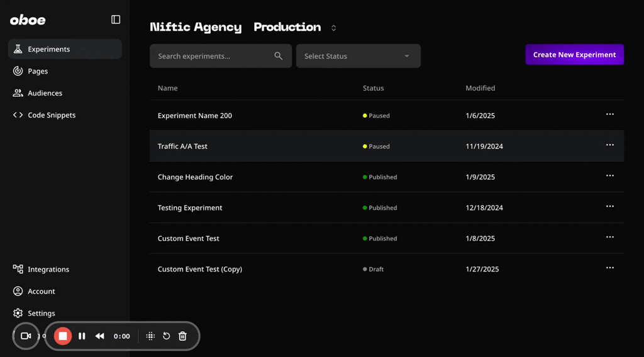Delete the recording with trash icon
Image resolution: width=644 pixels, height=357 pixels.
[x=182, y=336]
